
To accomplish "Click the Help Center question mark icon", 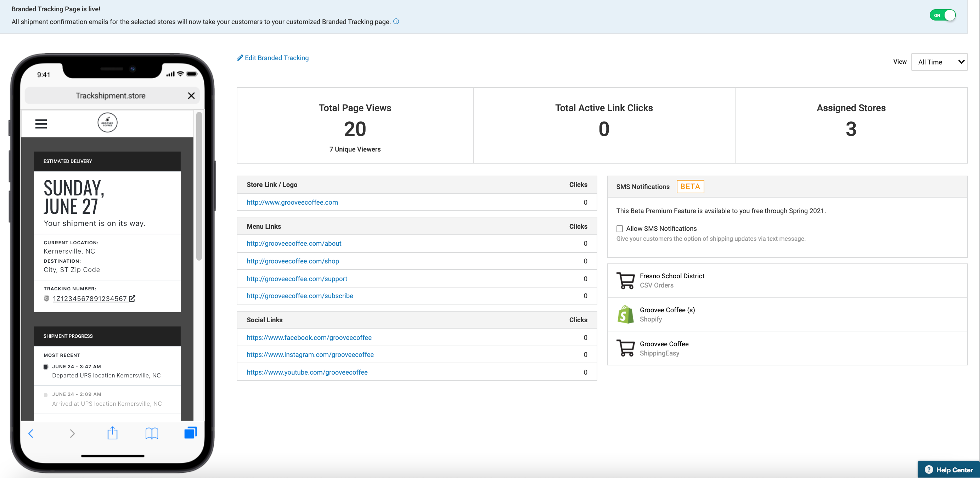I will pos(929,470).
